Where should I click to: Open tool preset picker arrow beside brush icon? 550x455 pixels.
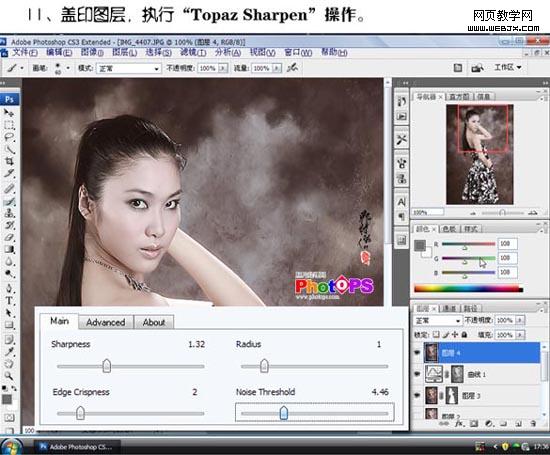click(x=22, y=68)
